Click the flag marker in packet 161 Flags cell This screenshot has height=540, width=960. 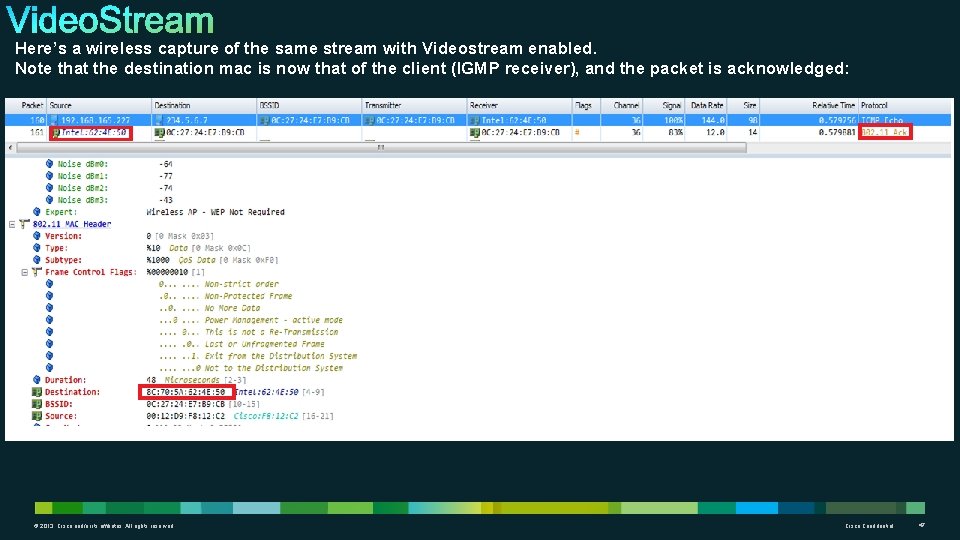pos(577,132)
